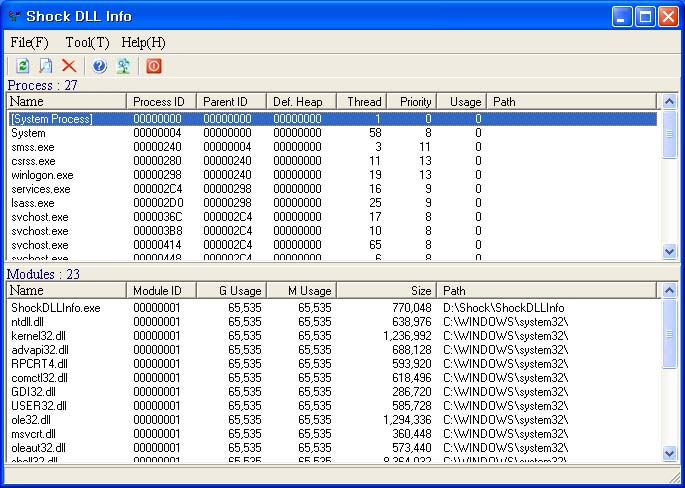This screenshot has height=488, width=685.
Task: Select GDI32.dll module
Action: (x=332, y=392)
